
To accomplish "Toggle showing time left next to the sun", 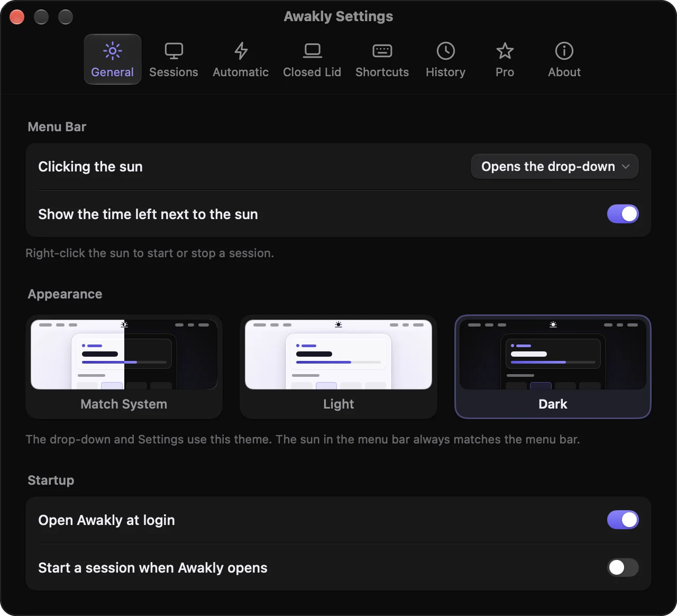I will pyautogui.click(x=623, y=214).
